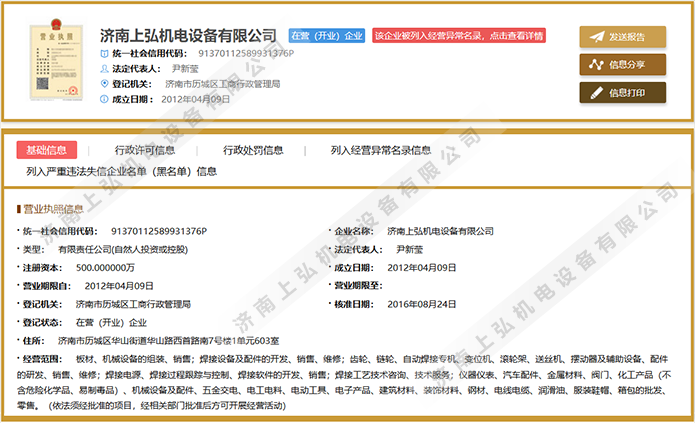Screen dimensions: 695x423
Task: Click the 核准日期 value 2016年08月24日
Action: point(422,304)
